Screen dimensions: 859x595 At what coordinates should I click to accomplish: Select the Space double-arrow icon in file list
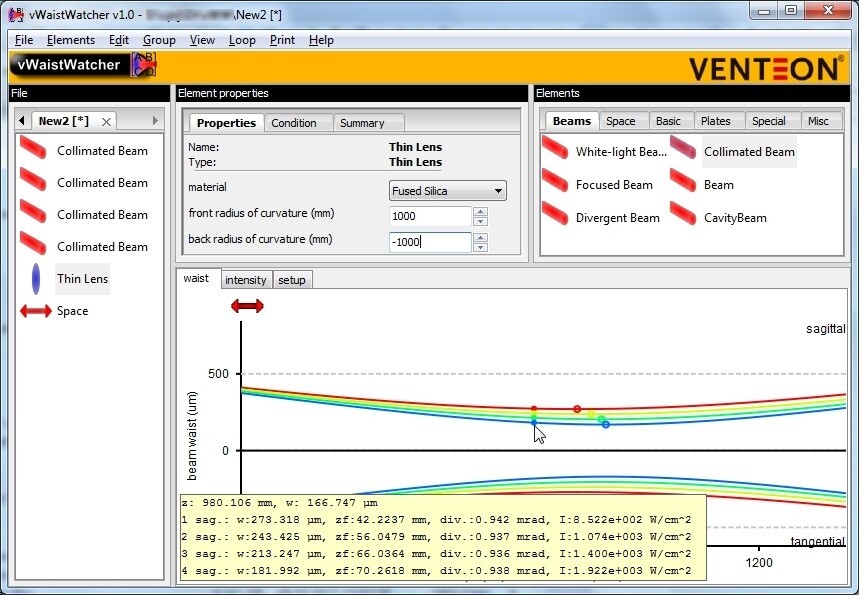pos(36,311)
